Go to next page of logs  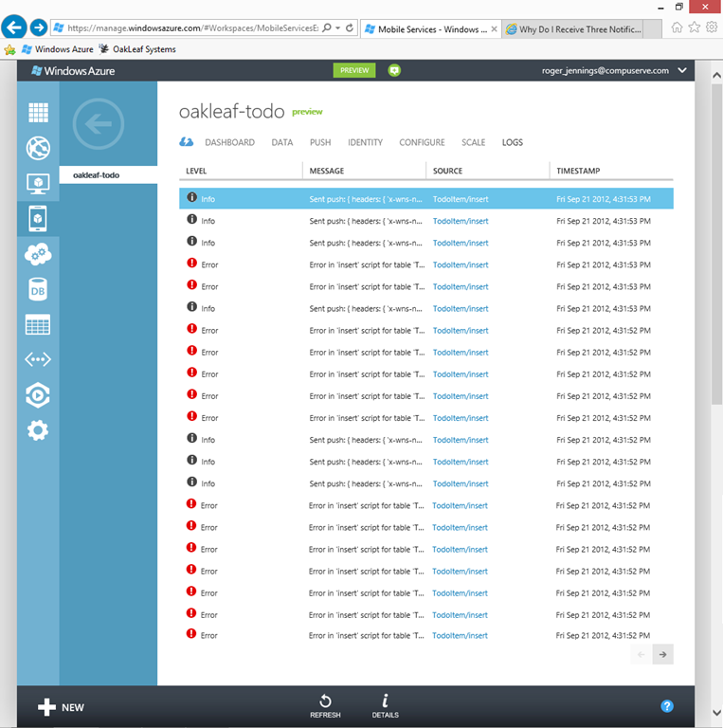(x=662, y=654)
